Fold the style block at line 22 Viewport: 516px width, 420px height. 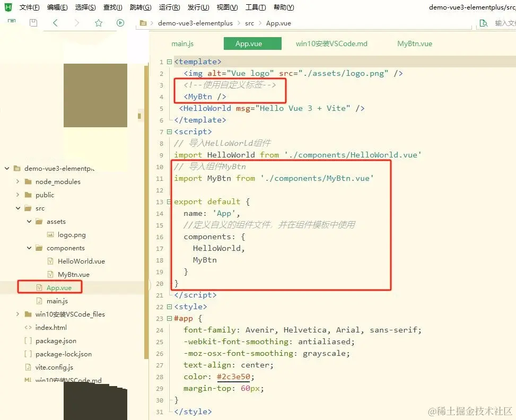(x=169, y=307)
